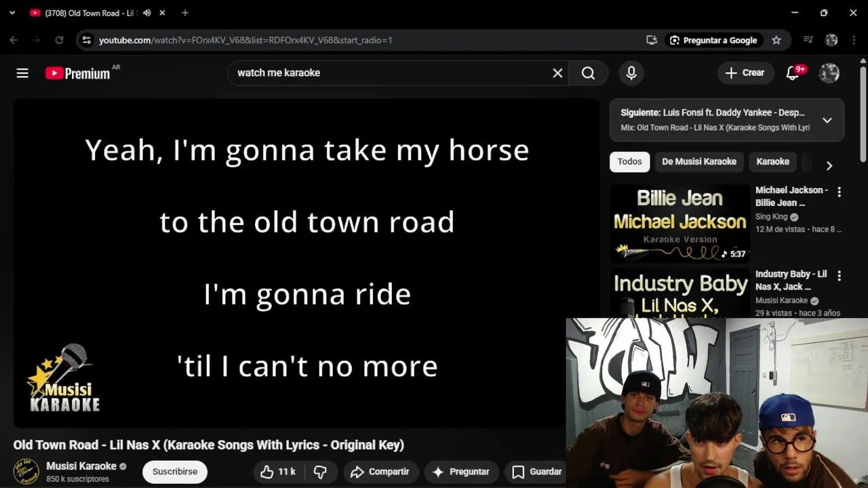The height and width of the screenshot is (488, 868).
Task: Open the YouTube hamburger guide menu
Action: point(22,73)
